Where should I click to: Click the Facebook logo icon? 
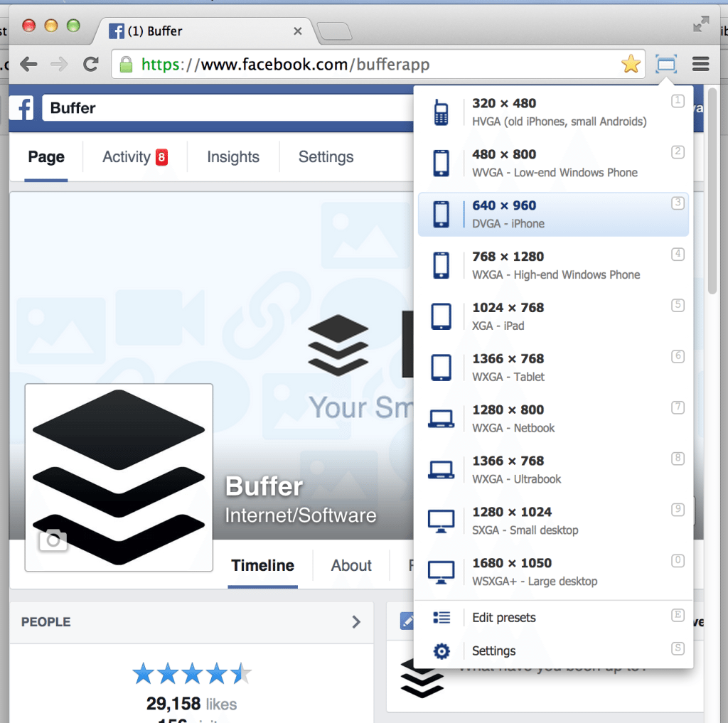pos(22,108)
